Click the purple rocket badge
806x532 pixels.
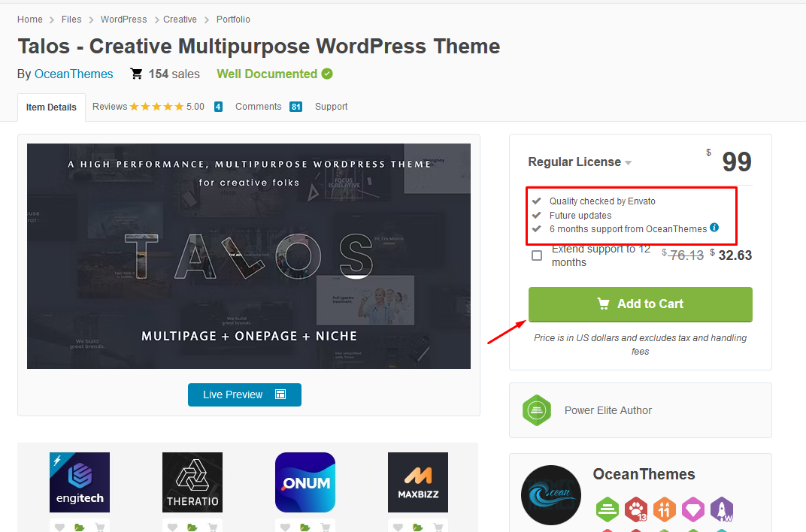click(722, 509)
